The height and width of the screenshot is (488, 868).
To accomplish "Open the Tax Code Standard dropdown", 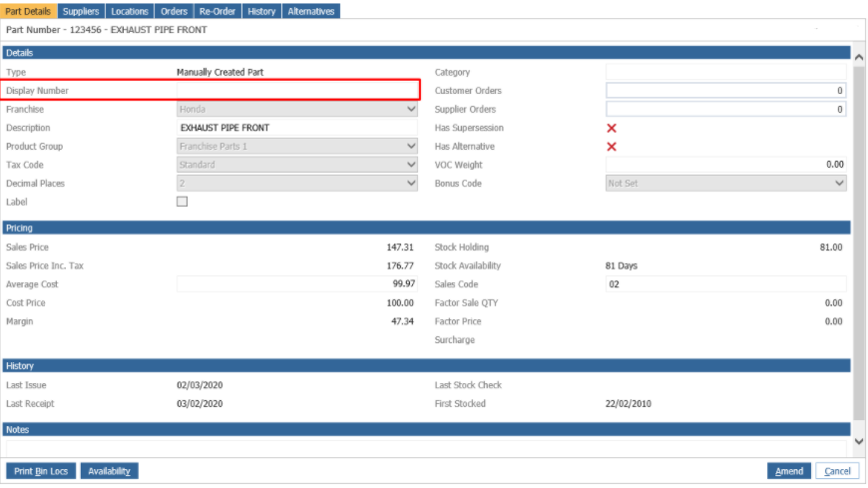I will (x=297, y=165).
